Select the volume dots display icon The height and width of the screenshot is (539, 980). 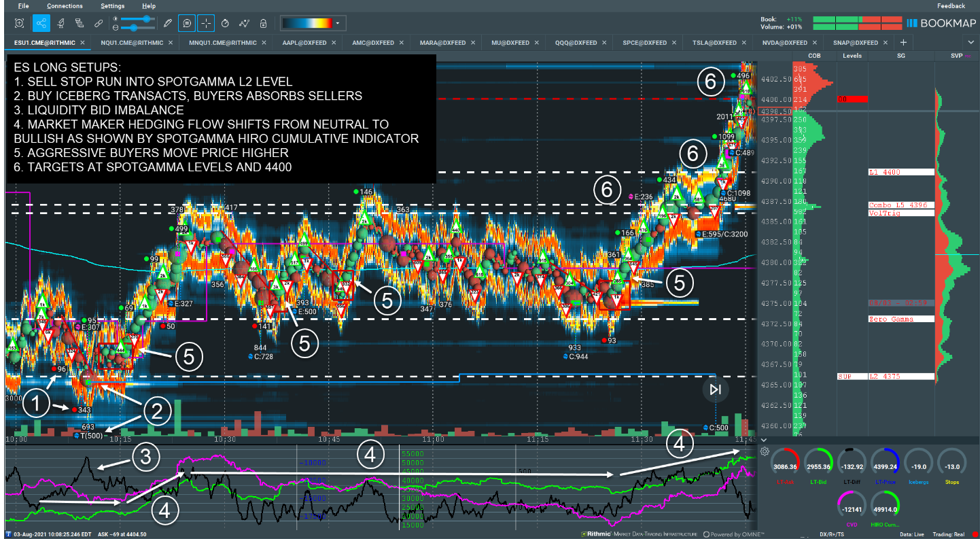[244, 22]
